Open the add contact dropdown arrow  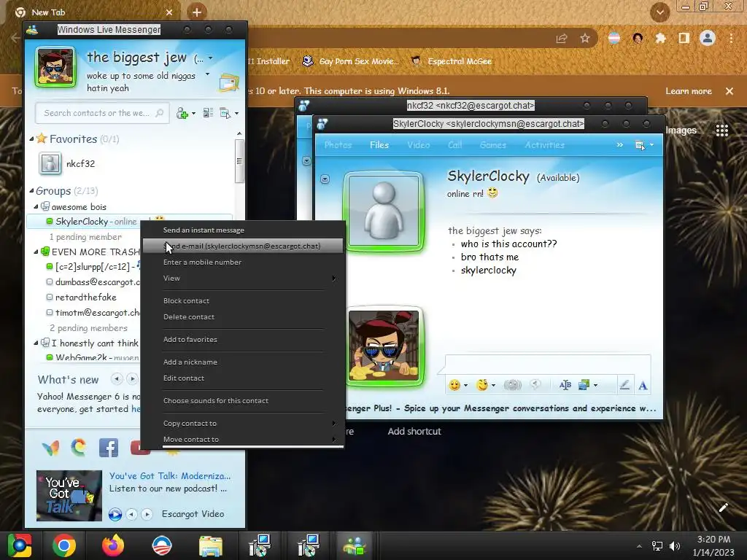click(193, 114)
